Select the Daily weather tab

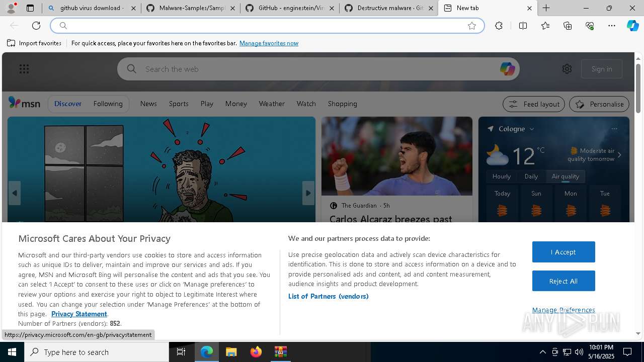coord(531,176)
